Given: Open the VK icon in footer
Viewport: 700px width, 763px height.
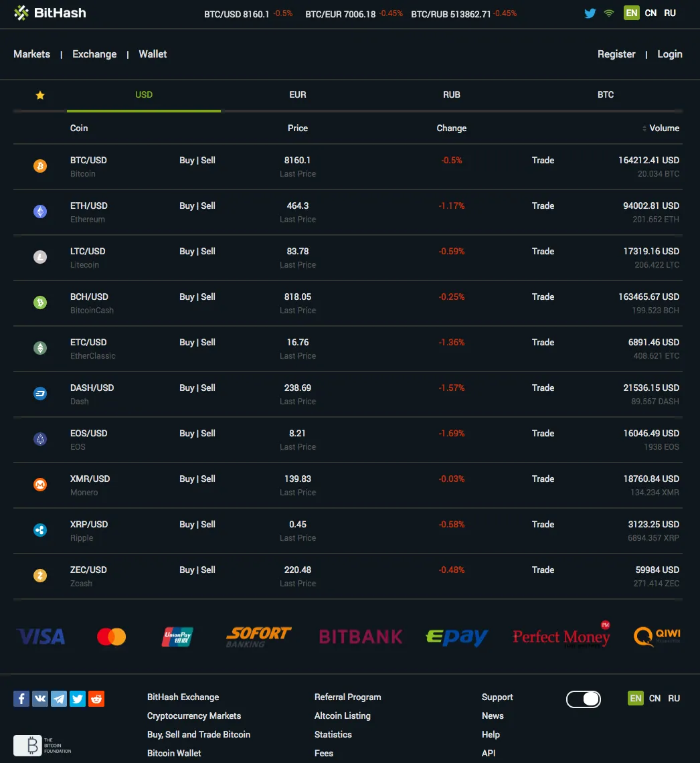Looking at the screenshot, I should pyautogui.click(x=40, y=699).
